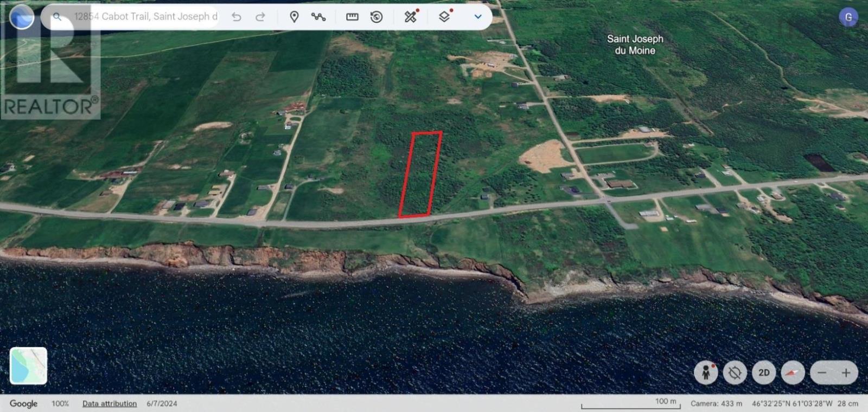
Task: Open the G account avatar menu
Action: coord(848,17)
